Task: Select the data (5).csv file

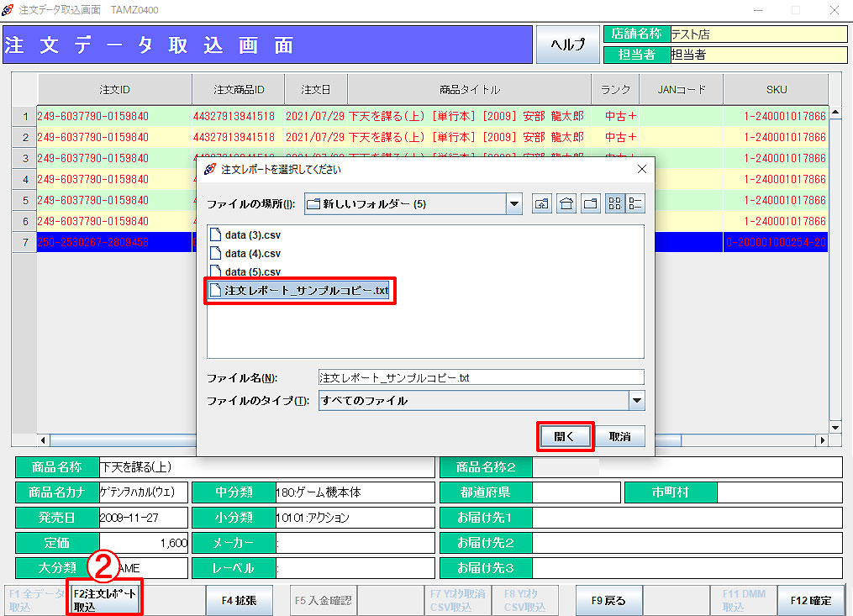Action: (x=252, y=271)
